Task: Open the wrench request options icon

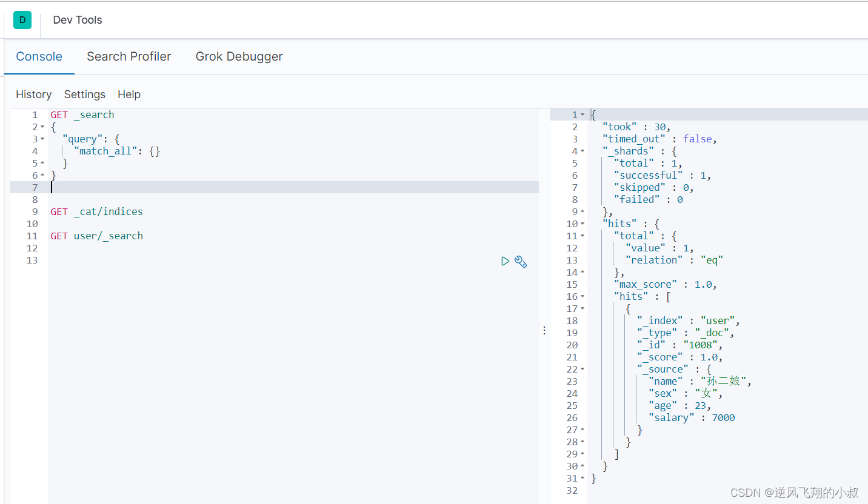Action: tap(521, 262)
